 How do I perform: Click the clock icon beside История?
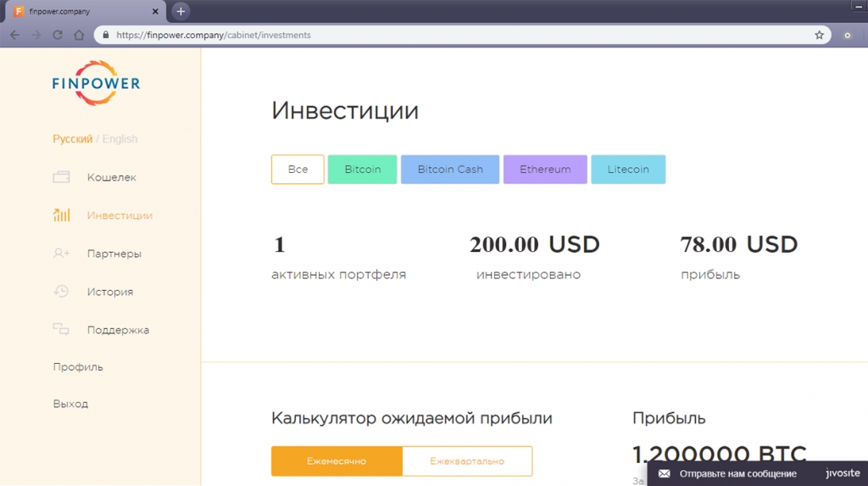[x=61, y=292]
